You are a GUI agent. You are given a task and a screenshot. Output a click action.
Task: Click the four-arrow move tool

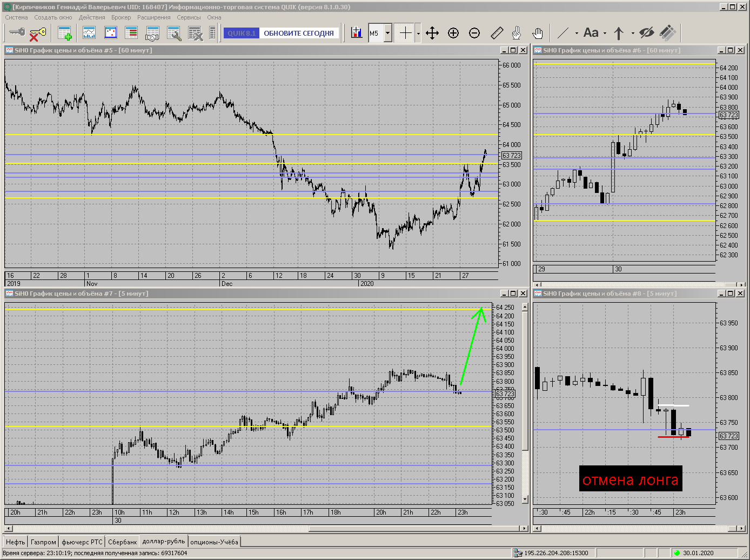[x=432, y=33]
